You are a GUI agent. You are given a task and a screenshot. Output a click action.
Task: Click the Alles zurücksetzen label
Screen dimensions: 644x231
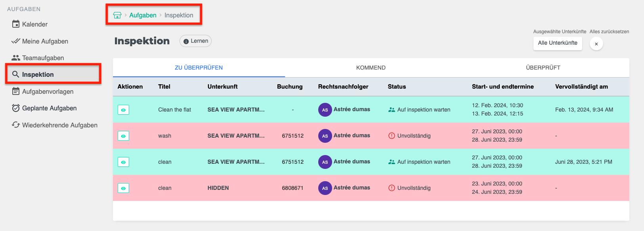[x=609, y=32]
